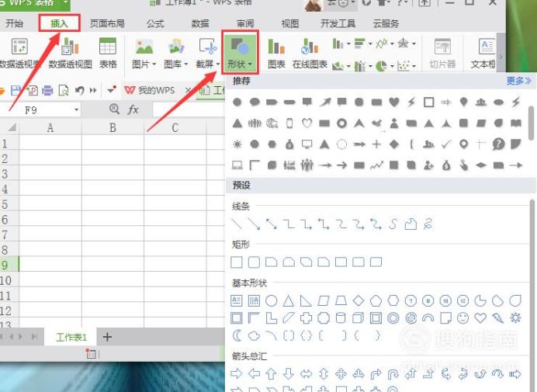Switch to the 公式 tab
Screen dimensions: 537x392
(x=155, y=23)
